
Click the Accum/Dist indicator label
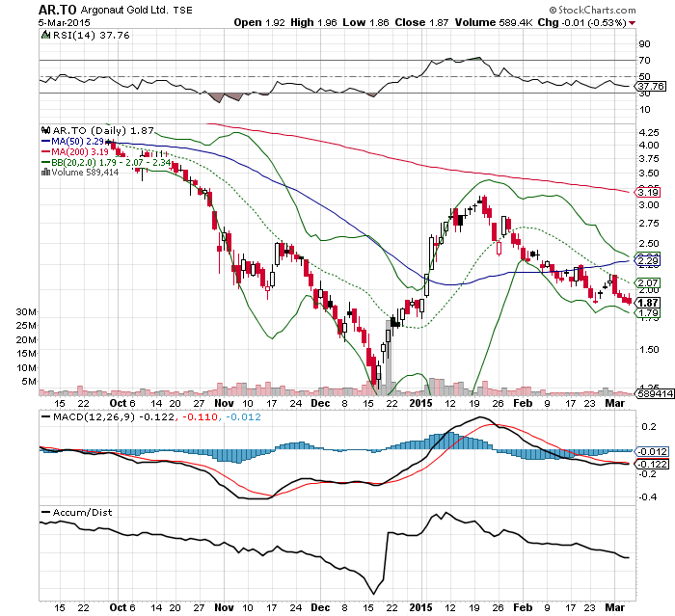[x=82, y=512]
